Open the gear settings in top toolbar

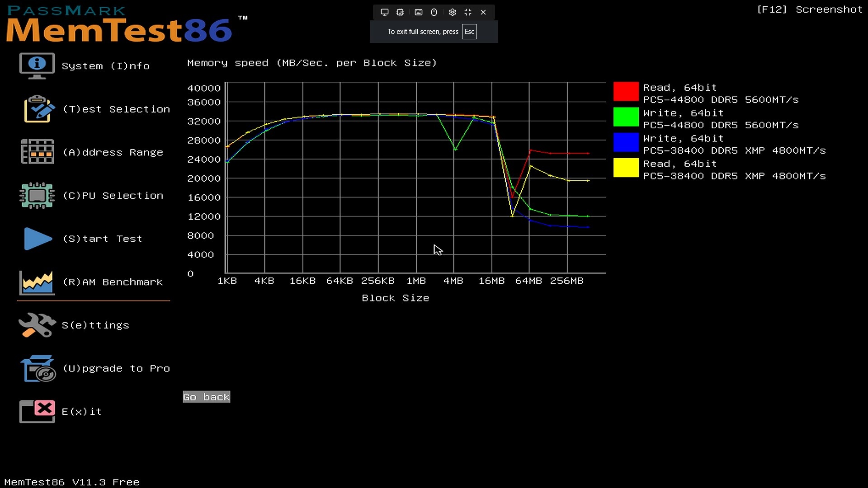click(x=452, y=12)
